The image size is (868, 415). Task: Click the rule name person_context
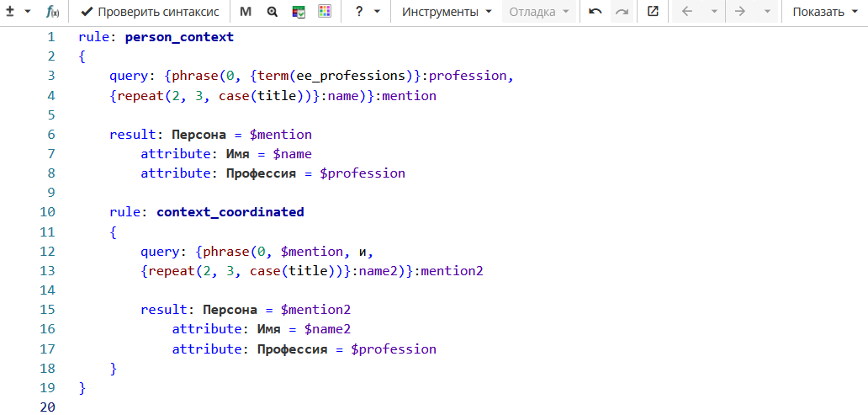[180, 38]
